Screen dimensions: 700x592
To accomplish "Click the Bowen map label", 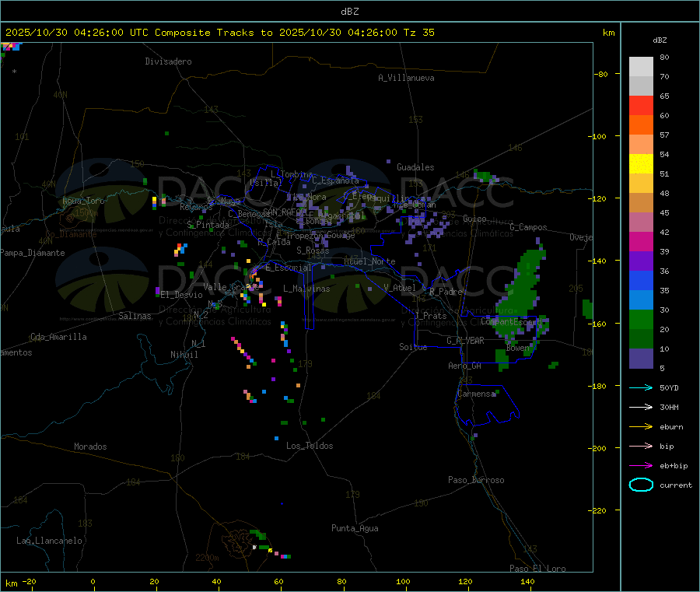I will [x=517, y=348].
